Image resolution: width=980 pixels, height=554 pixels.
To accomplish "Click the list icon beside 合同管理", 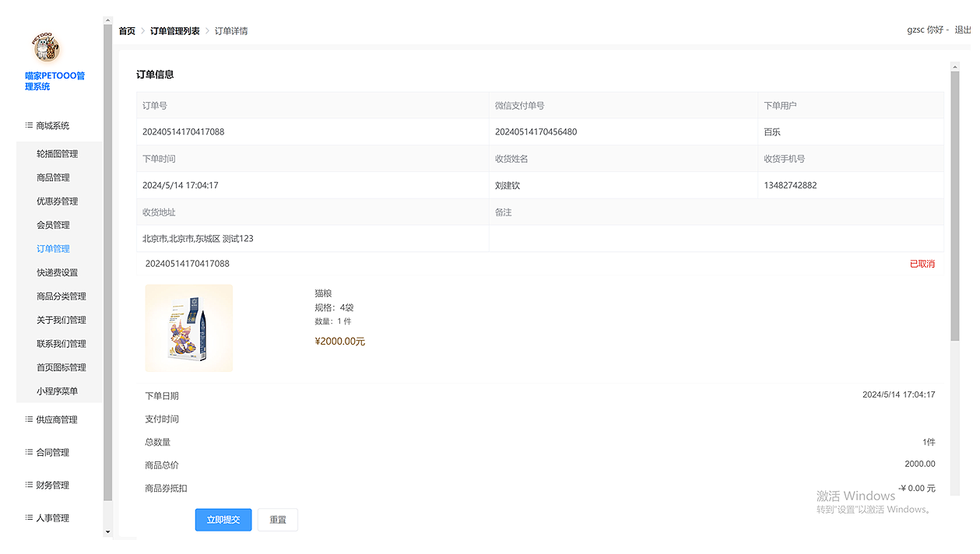I will pos(29,452).
